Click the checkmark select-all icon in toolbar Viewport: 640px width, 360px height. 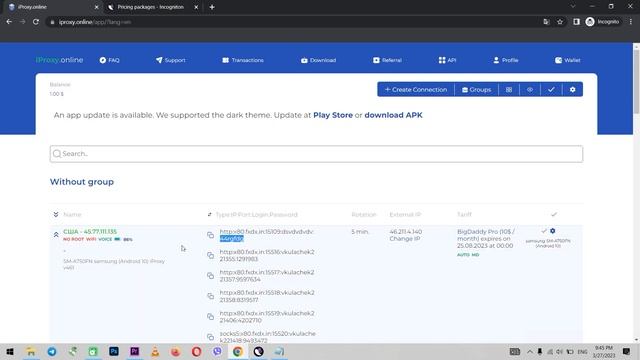551,89
